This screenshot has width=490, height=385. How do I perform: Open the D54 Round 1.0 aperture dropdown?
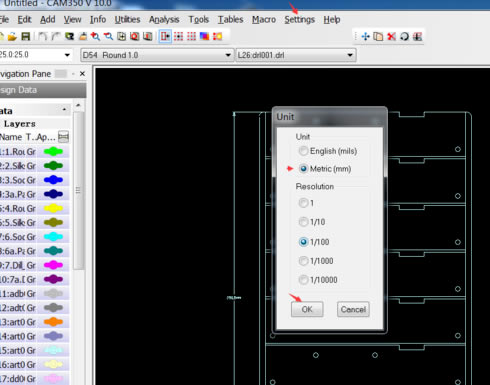coord(157,55)
